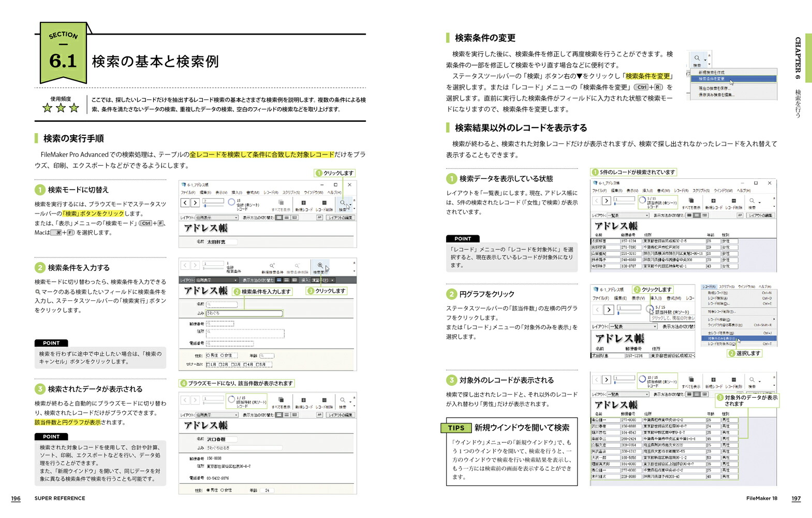Click the 検索実行 icon in find mode

pyautogui.click(x=320, y=266)
